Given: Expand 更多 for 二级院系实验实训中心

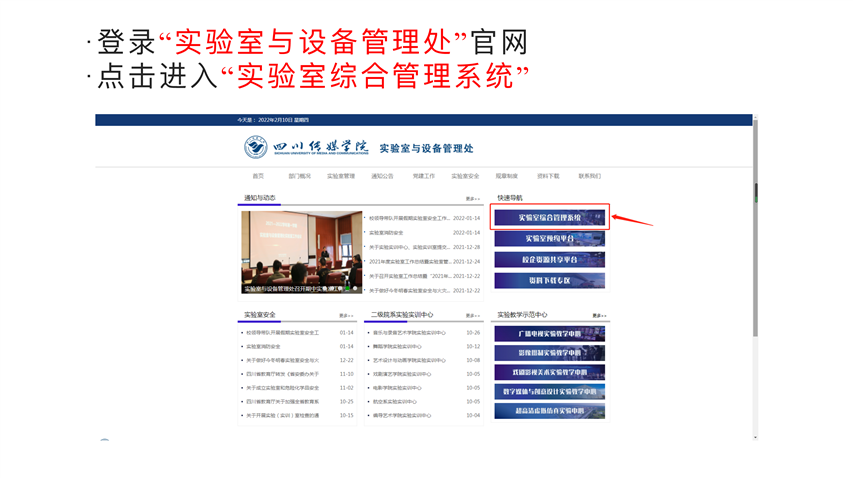Looking at the screenshot, I should point(473,315).
